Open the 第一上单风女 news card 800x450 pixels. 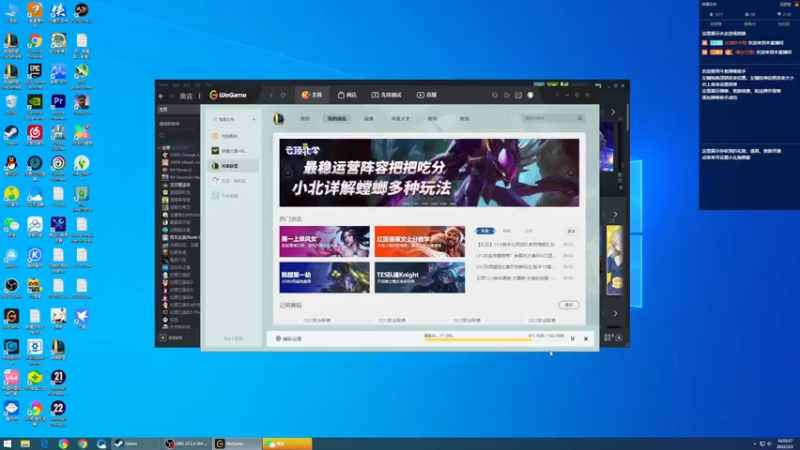[324, 241]
